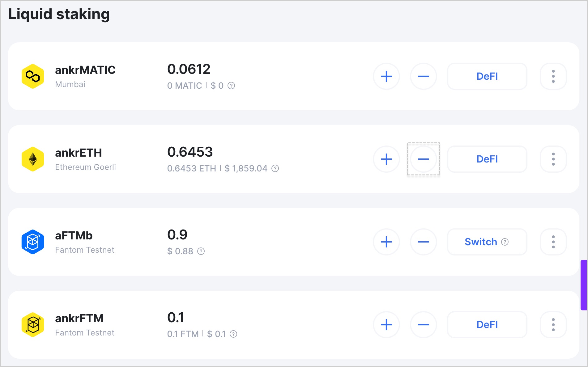The width and height of the screenshot is (588, 367).
Task: Open the three-dot menu for ankrETH
Action: point(553,159)
